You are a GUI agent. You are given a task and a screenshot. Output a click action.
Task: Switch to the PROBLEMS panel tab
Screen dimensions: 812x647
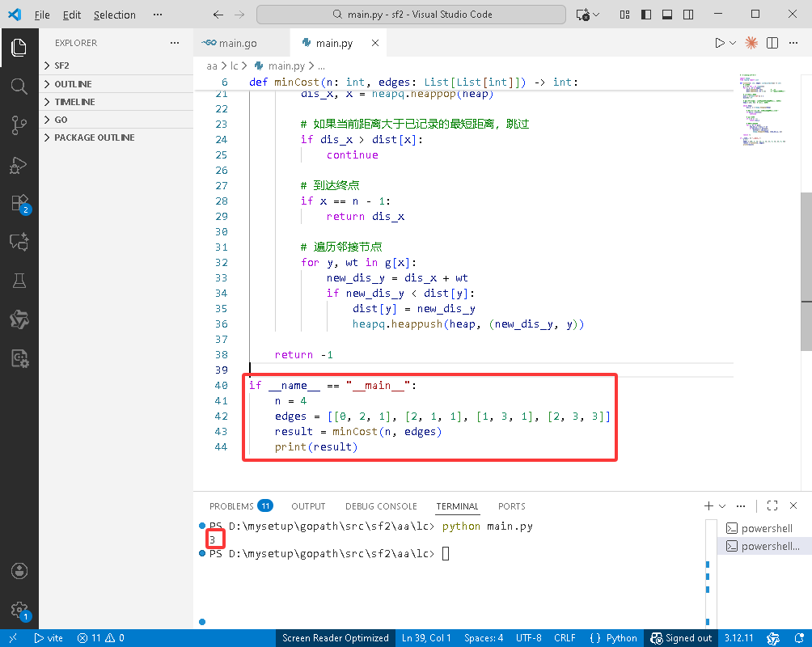(231, 506)
